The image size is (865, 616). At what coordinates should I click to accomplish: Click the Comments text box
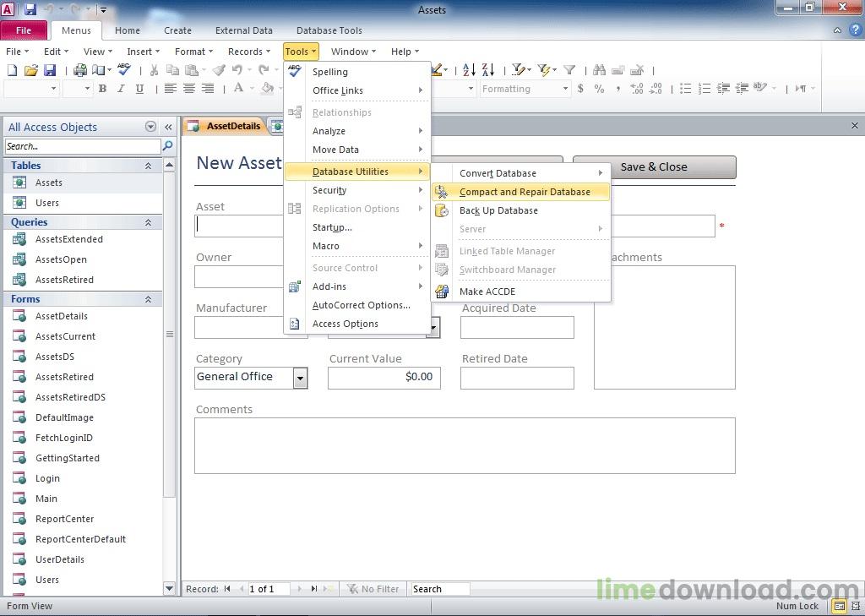coord(465,445)
